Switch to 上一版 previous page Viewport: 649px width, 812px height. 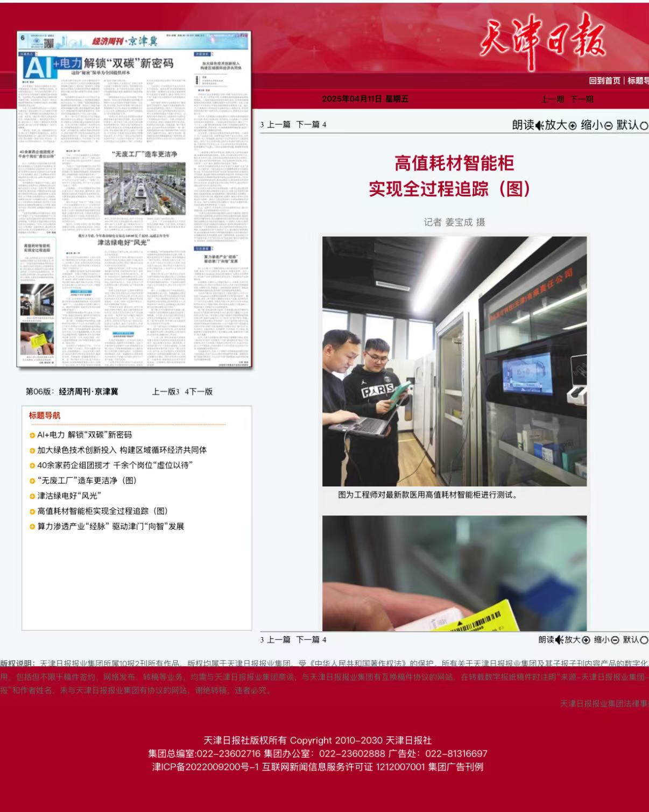(164, 392)
